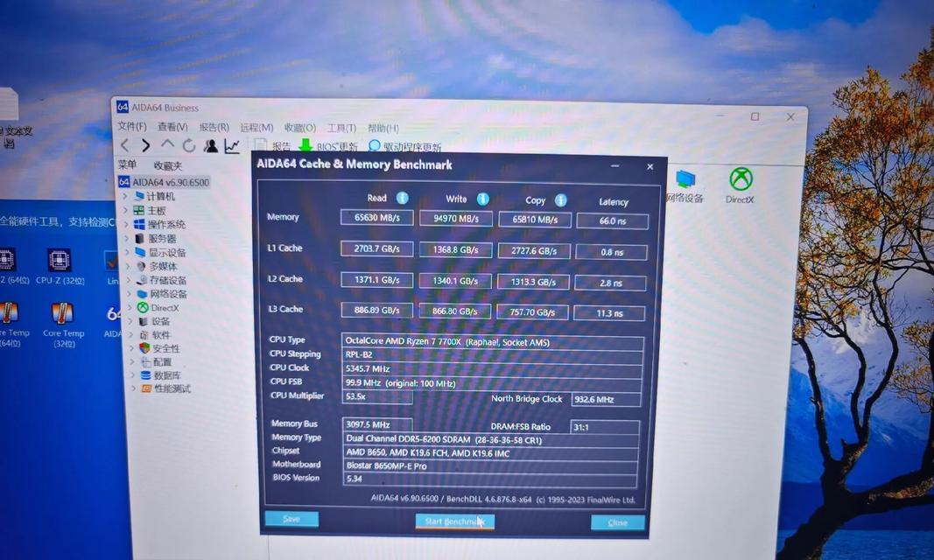Select 配置 in the sidebar tree
Viewport: 934px width, 560px height.
(x=156, y=362)
